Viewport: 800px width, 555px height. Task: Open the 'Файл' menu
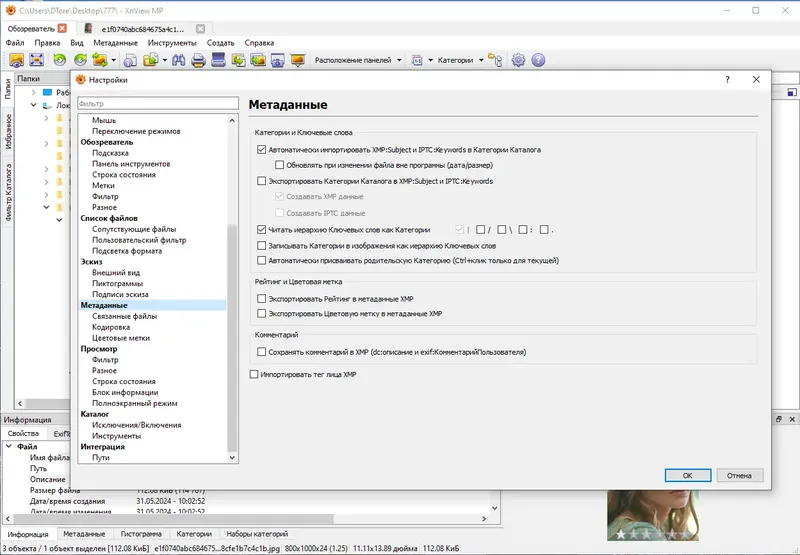[15, 43]
